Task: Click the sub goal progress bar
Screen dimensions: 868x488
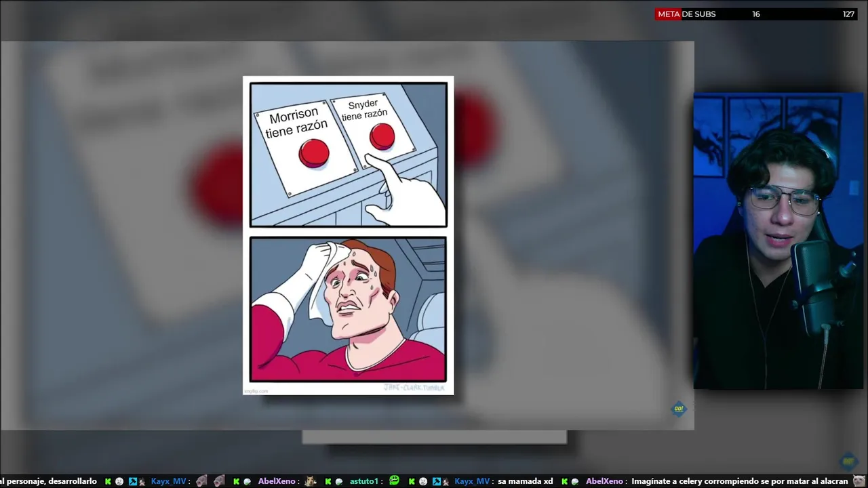Action: [x=756, y=14]
